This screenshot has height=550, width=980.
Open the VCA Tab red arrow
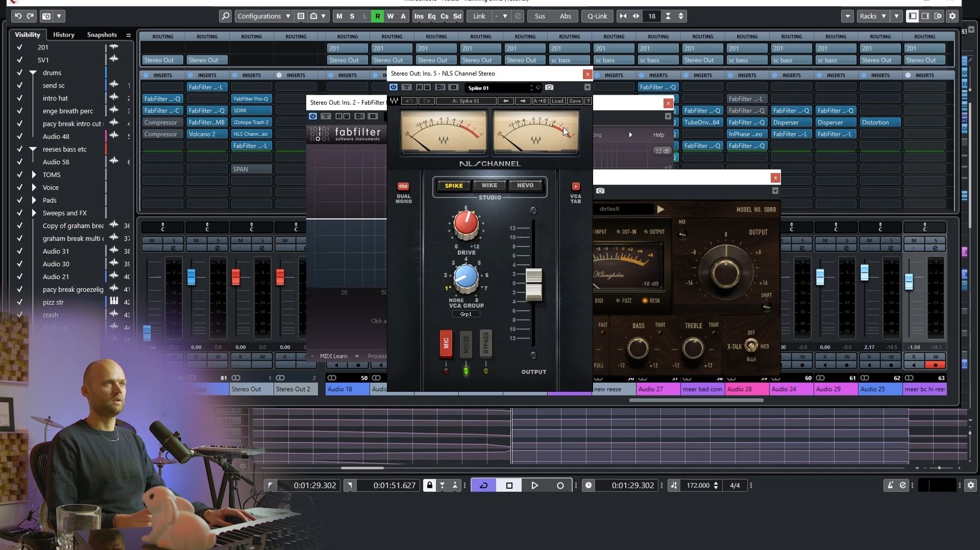point(576,186)
